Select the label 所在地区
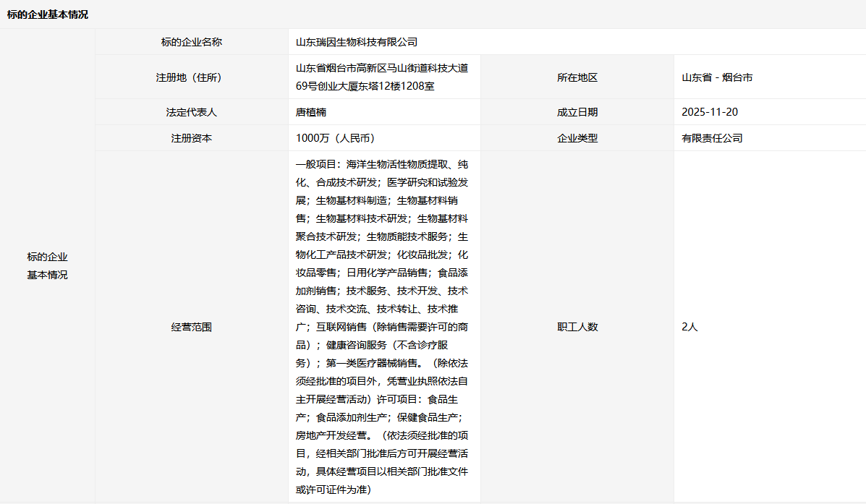Screen dimensions: 866x504 577,77
